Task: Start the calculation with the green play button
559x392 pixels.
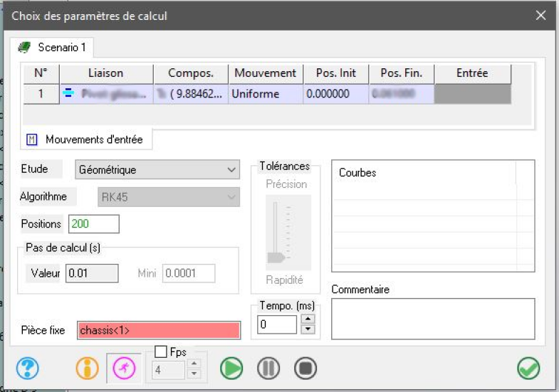Action: (231, 368)
